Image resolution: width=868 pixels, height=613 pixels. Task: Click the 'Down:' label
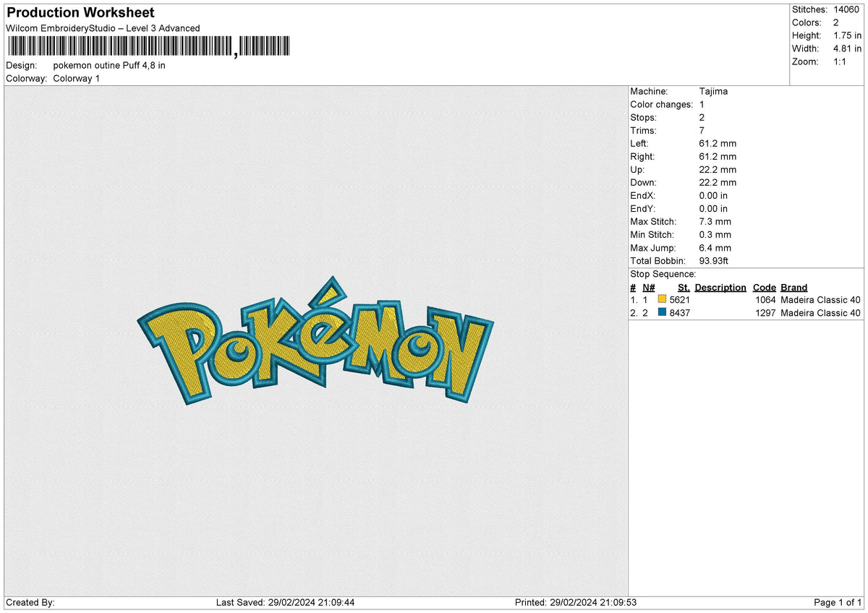643,182
